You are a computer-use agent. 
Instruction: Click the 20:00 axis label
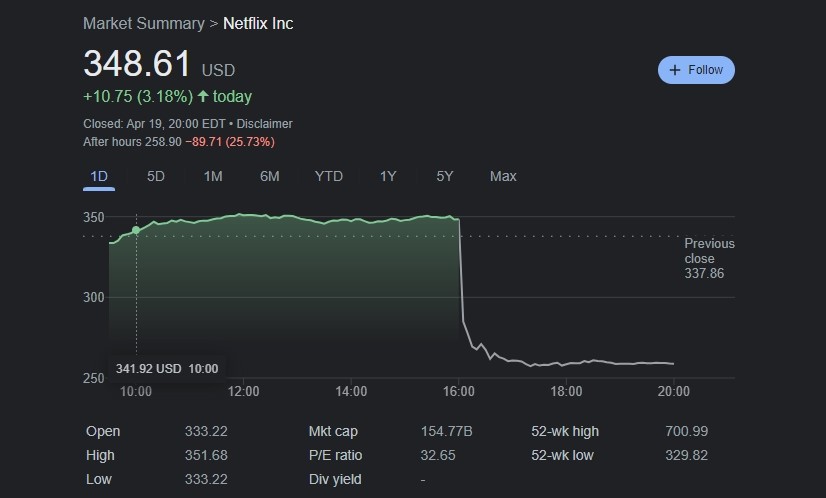674,391
